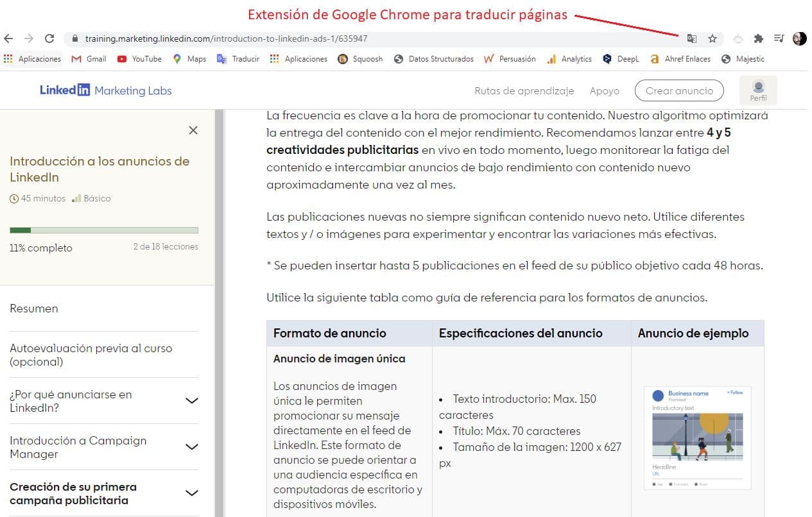This screenshot has width=812, height=517.
Task: Bookmark this page with the star icon
Action: [713, 38]
